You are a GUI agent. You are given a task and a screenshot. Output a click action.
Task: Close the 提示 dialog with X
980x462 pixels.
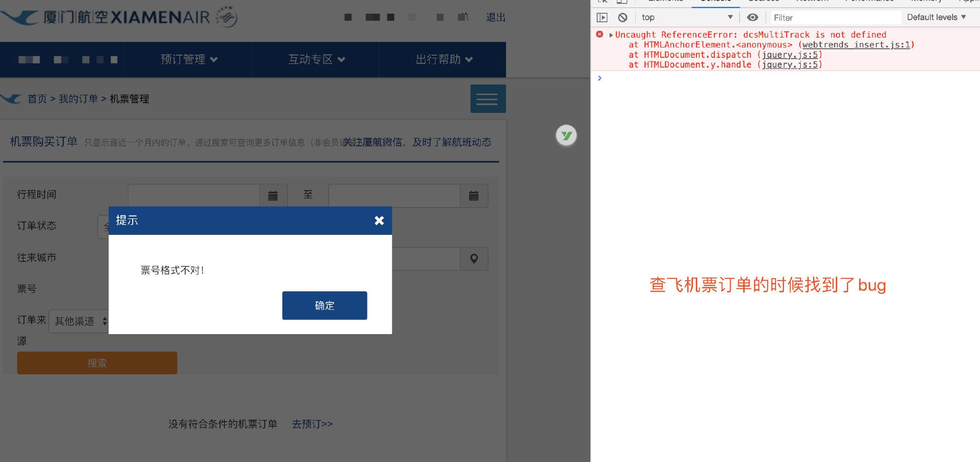pos(379,220)
